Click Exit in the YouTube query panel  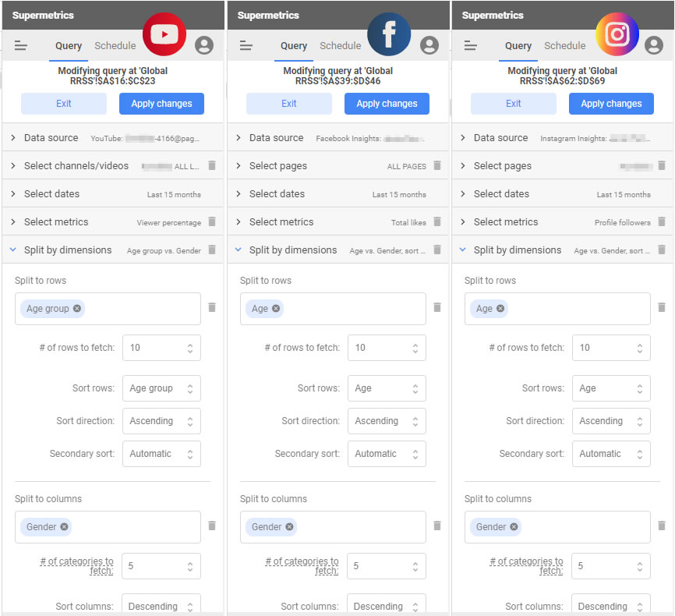point(64,104)
